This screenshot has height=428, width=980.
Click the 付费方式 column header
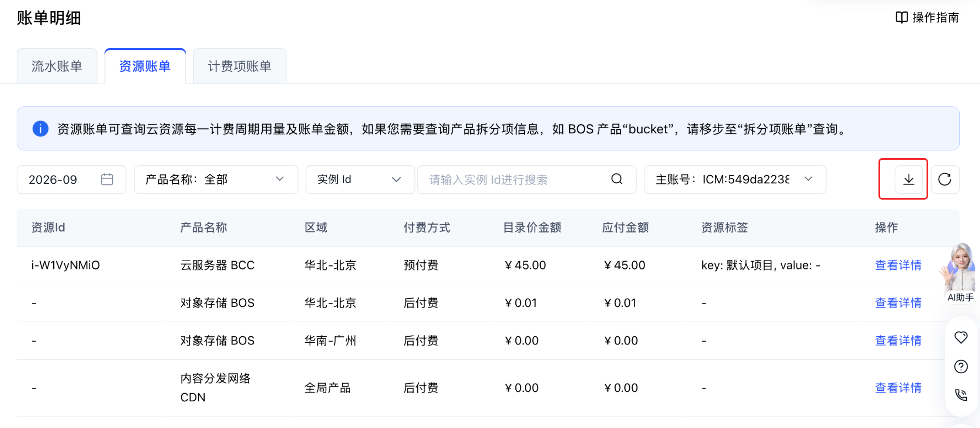pos(427,227)
